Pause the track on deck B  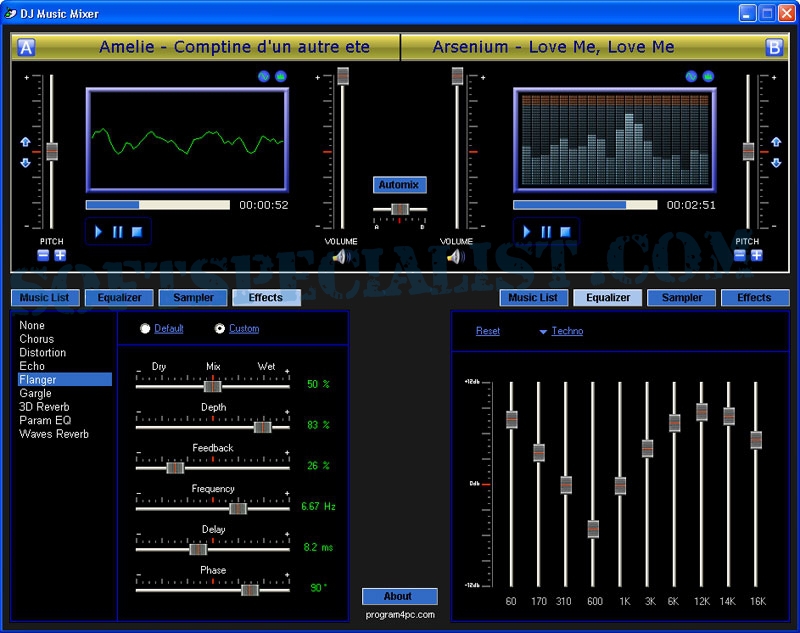coord(546,232)
